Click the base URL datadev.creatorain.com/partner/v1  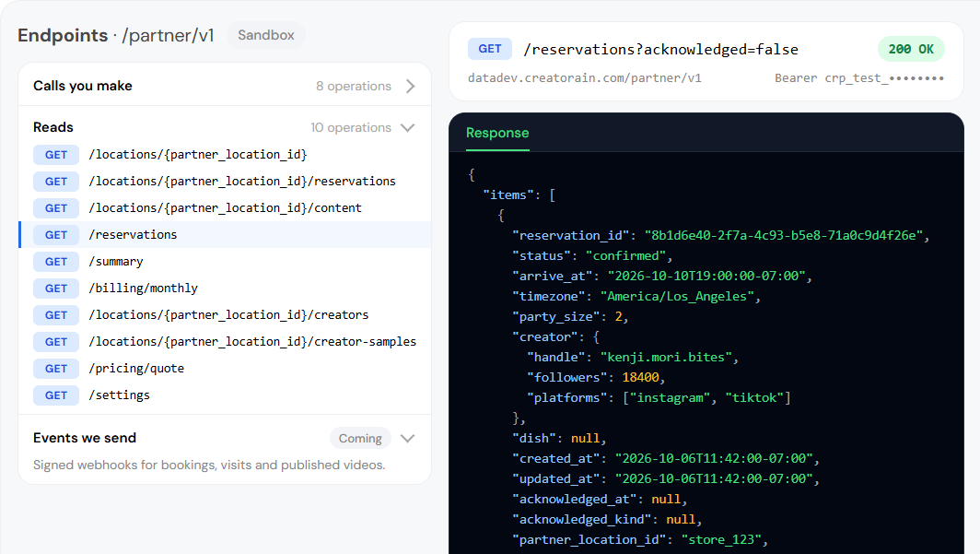point(584,78)
